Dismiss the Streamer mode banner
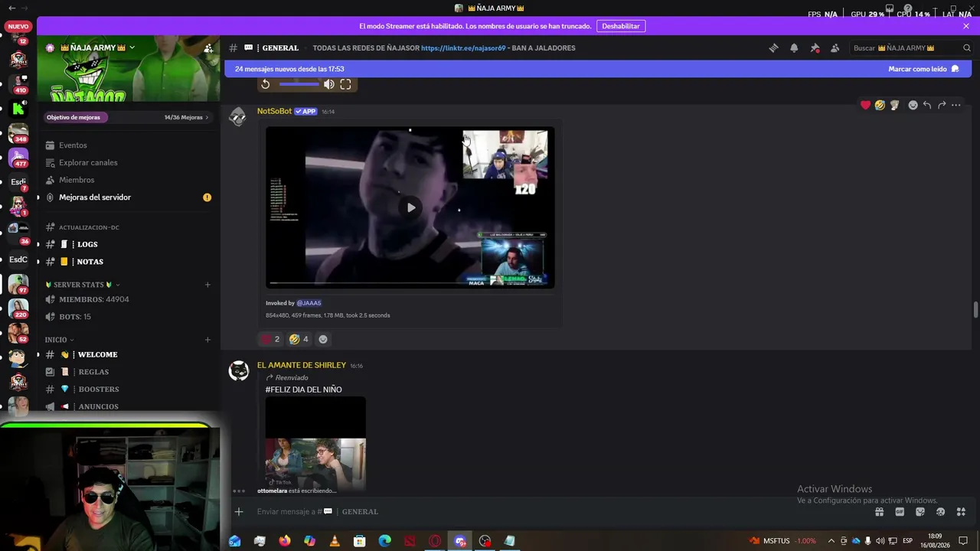The width and height of the screenshot is (980, 551). click(x=966, y=26)
